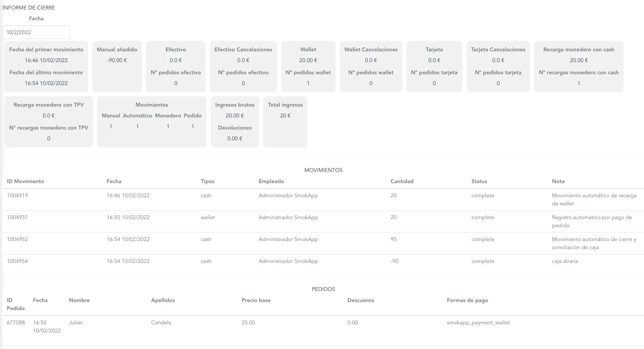Click the surname Candela

[x=161, y=323]
